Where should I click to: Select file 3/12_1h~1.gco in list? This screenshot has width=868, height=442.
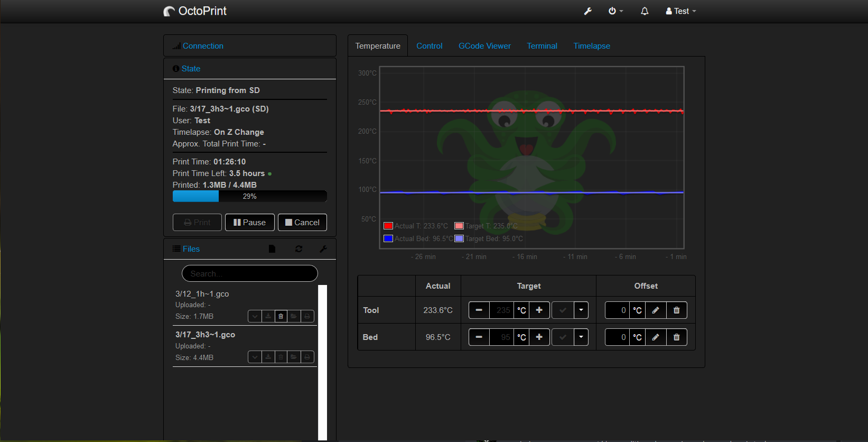pos(202,294)
